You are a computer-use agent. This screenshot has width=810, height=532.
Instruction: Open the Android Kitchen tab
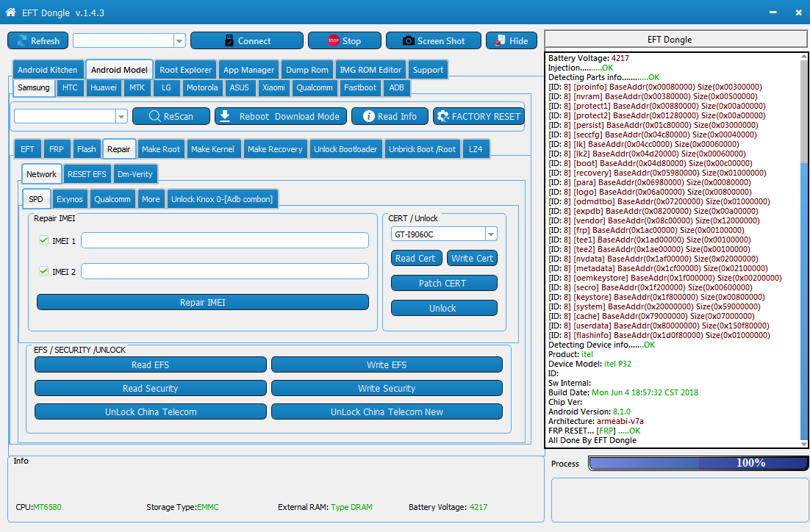pos(47,70)
